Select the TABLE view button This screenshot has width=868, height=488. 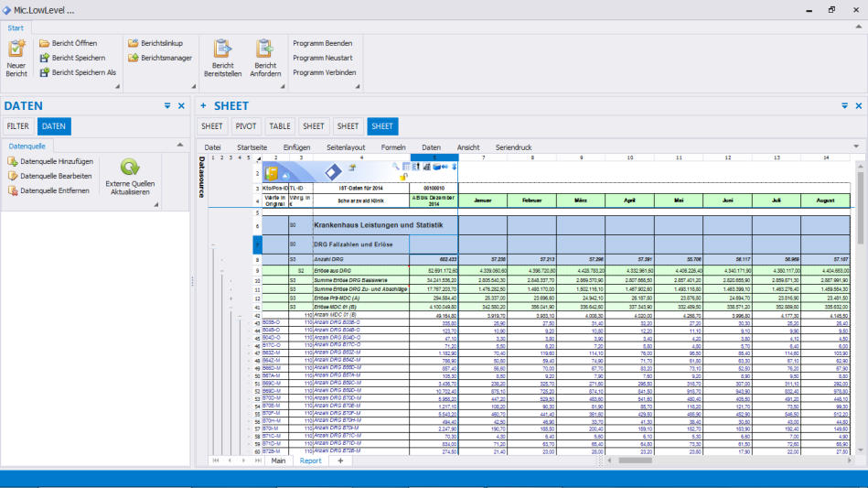280,126
